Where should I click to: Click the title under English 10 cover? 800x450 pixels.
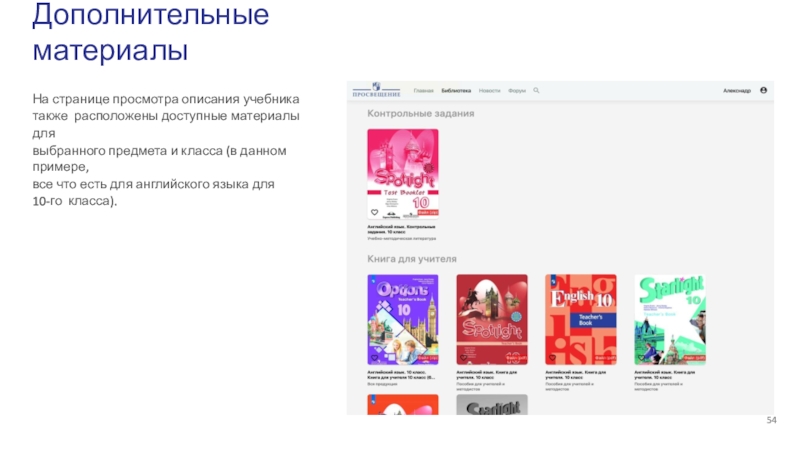pyautogui.click(x=576, y=375)
